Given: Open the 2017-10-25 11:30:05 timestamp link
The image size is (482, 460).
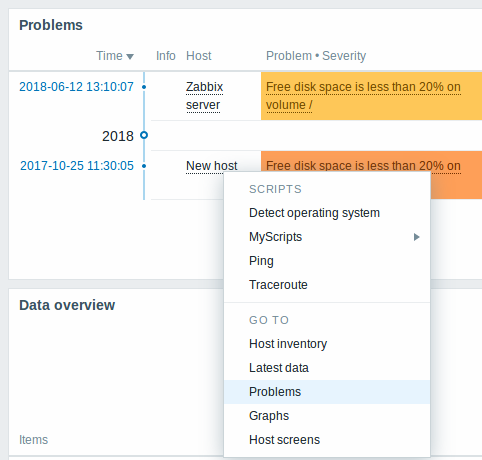Looking at the screenshot, I should [77, 166].
